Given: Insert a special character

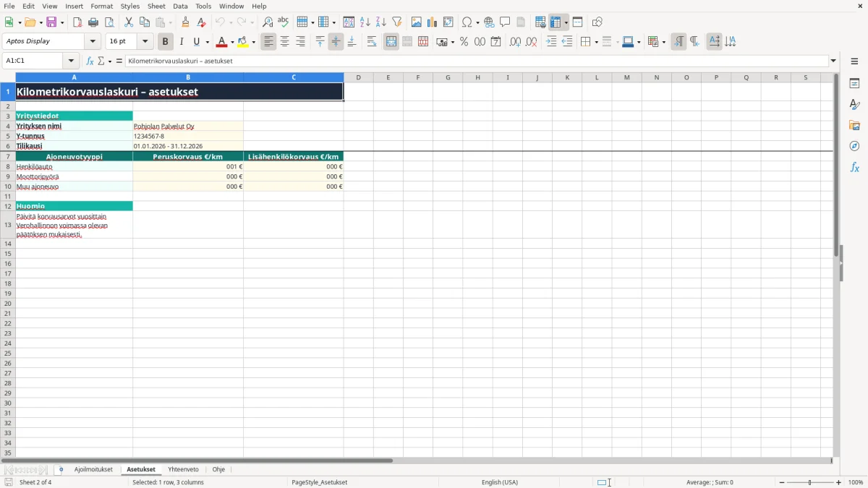Looking at the screenshot, I should coord(467,22).
